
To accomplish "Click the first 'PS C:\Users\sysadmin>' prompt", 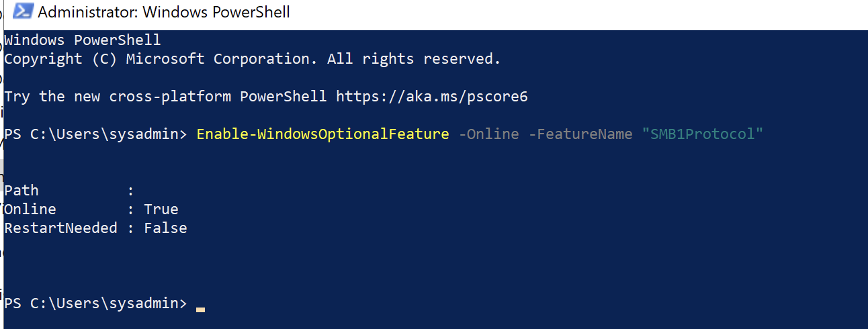I will pos(95,134).
